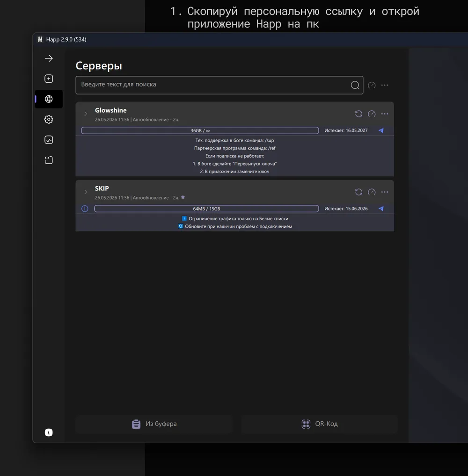Click Glowshine expiry text 16.05.2027
The image size is (468, 476).
click(x=346, y=130)
